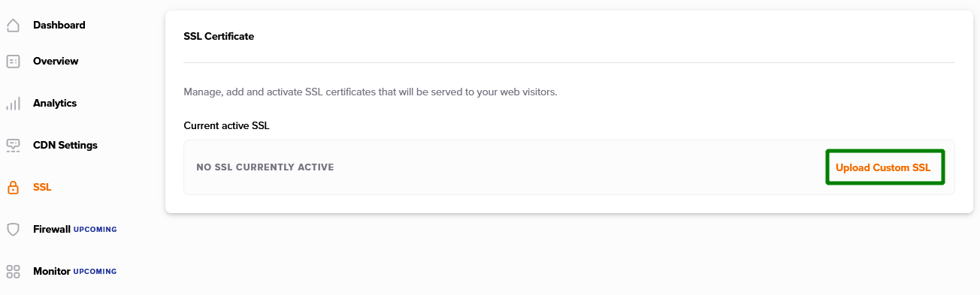The height and width of the screenshot is (295, 980).
Task: Click the Firewall shield icon
Action: 13,230
